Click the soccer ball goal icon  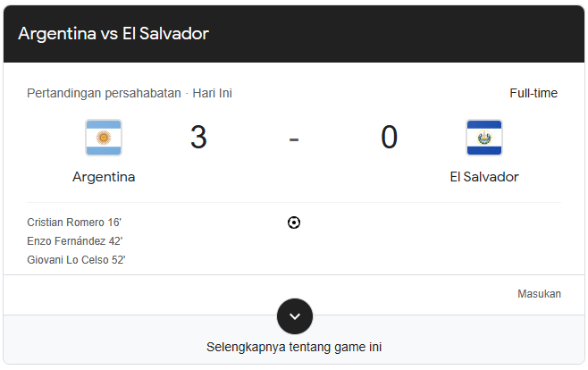pos(294,223)
